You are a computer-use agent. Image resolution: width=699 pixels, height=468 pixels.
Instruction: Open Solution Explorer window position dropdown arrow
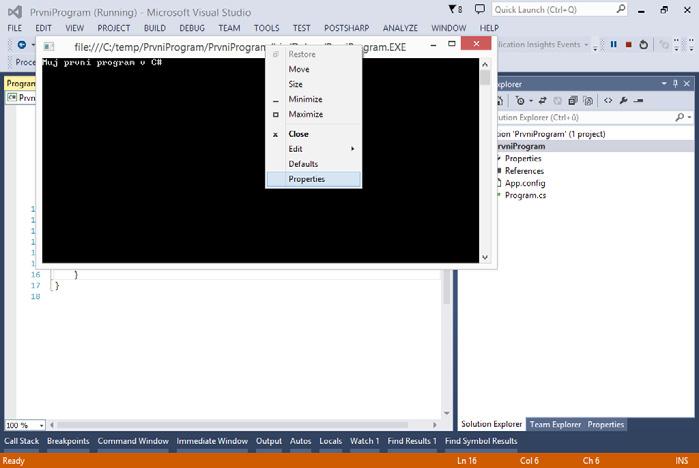click(x=664, y=84)
